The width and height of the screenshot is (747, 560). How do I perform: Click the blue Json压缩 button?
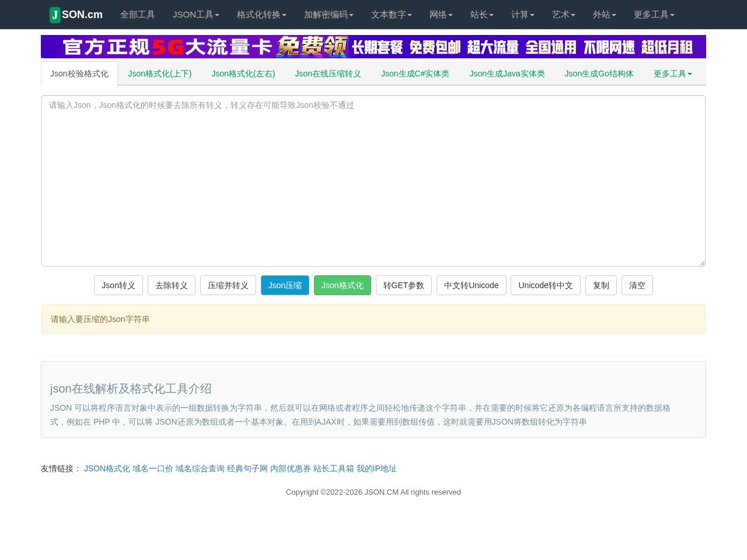(x=285, y=285)
